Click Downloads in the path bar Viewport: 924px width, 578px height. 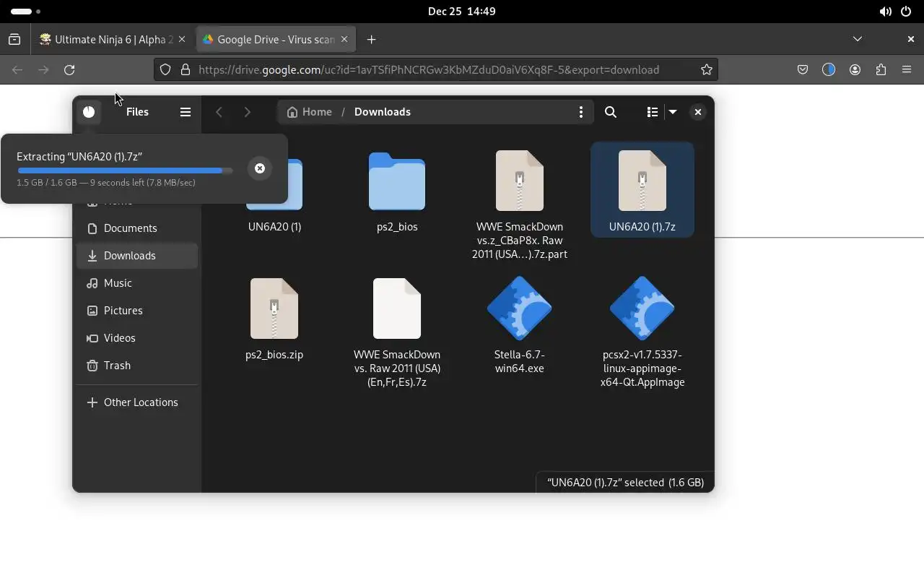point(383,112)
